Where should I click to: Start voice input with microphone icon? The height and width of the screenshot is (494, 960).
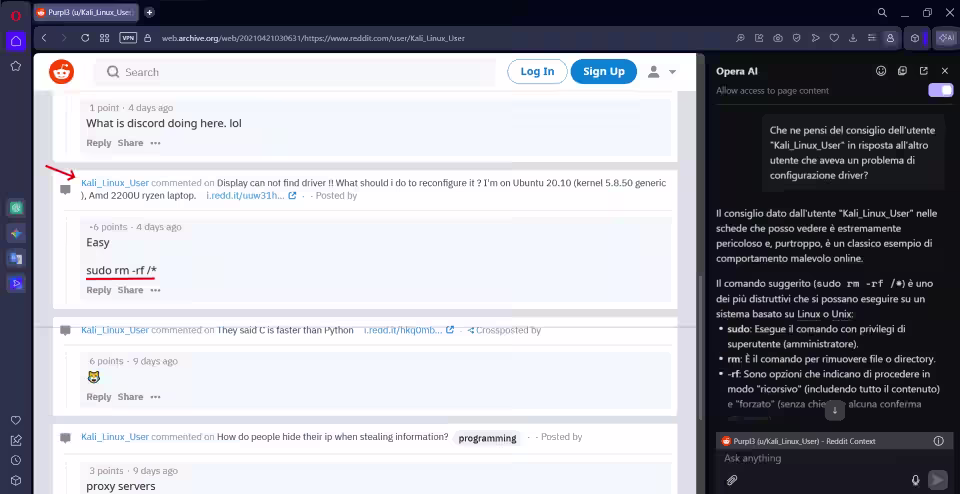coord(916,480)
